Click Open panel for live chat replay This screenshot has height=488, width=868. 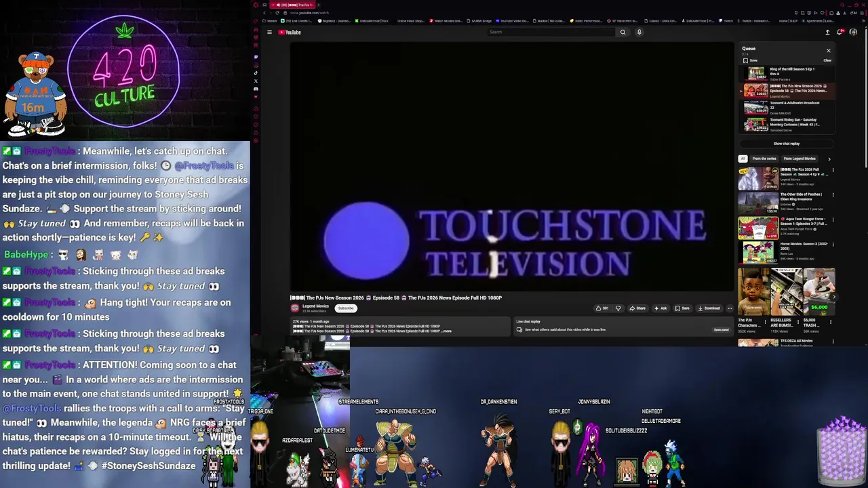pyautogui.click(x=722, y=330)
